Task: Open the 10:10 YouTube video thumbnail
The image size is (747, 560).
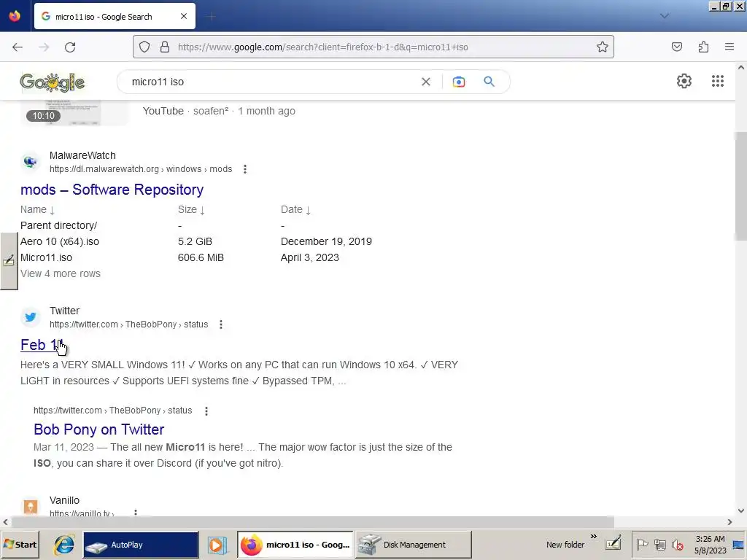Action: (x=75, y=113)
